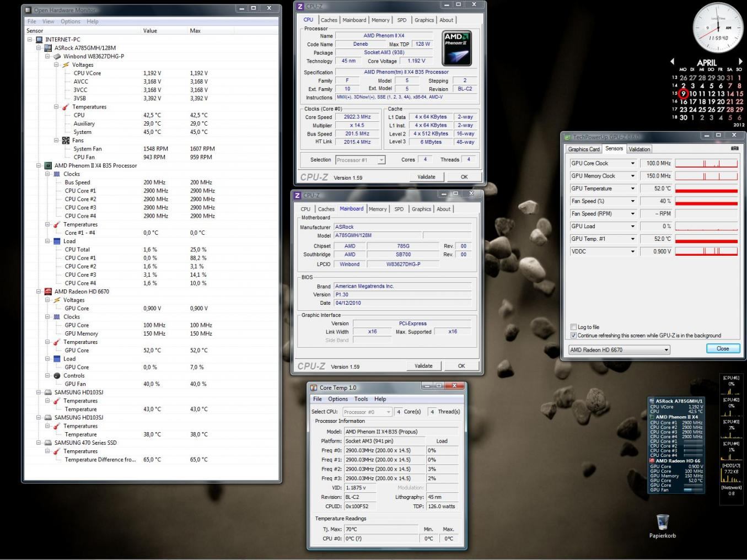Click the CPU Total load row
The height and width of the screenshot is (560, 747).
coord(151,250)
